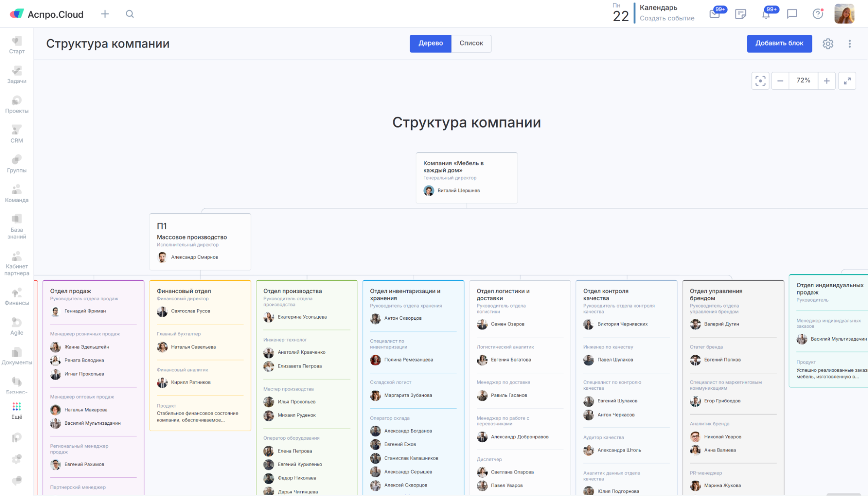Switch to Дерево view
The width and height of the screenshot is (868, 496).
coord(430,43)
